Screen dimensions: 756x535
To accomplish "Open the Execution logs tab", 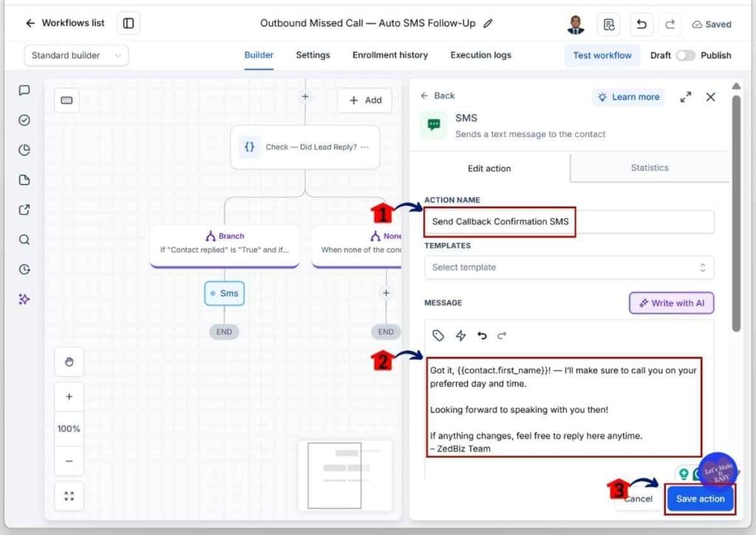I will pyautogui.click(x=481, y=55).
